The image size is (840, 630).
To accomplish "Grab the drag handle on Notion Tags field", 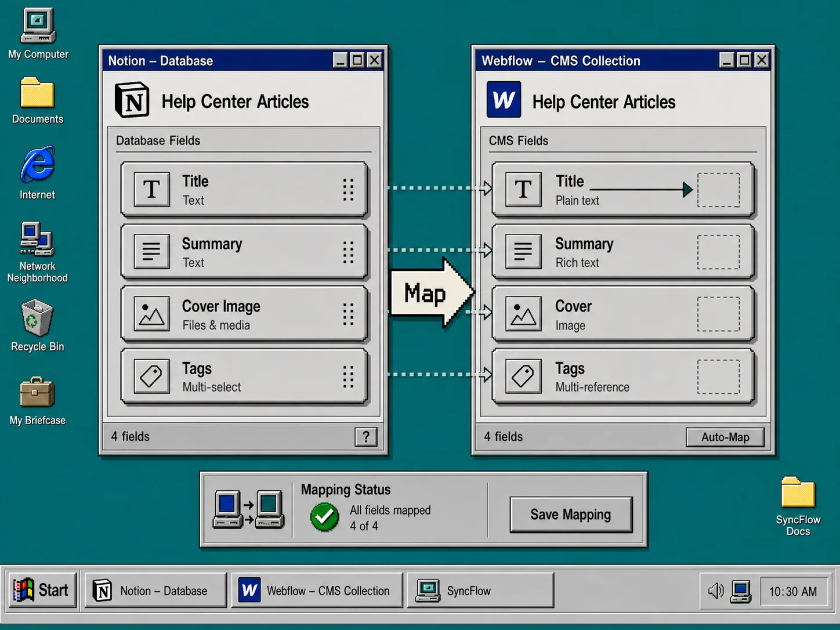I will coord(348,376).
